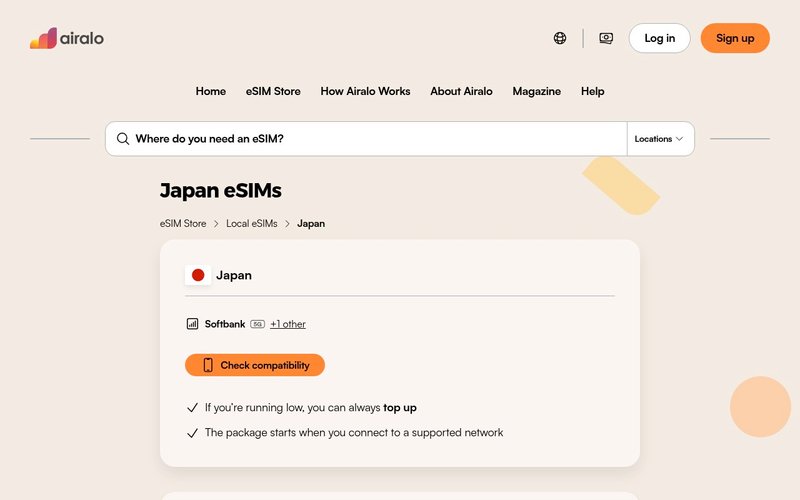Open the Magazine menu item
Image resolution: width=800 pixels, height=500 pixels.
pyautogui.click(x=536, y=91)
